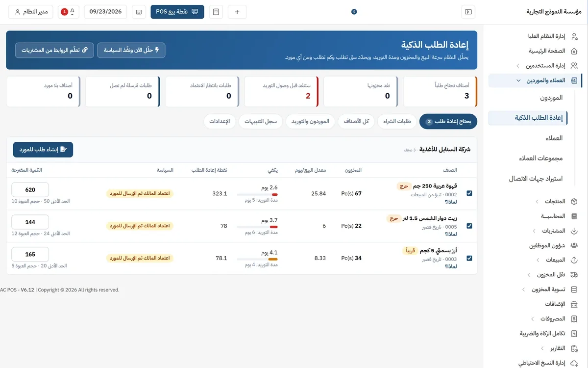Click the أصناف تحتاج طلباً summary card

click(440, 92)
